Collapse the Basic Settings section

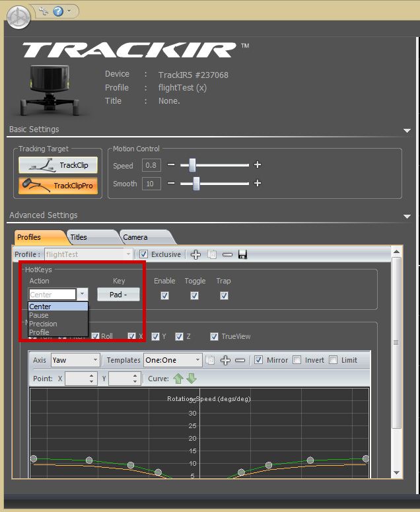(407, 131)
